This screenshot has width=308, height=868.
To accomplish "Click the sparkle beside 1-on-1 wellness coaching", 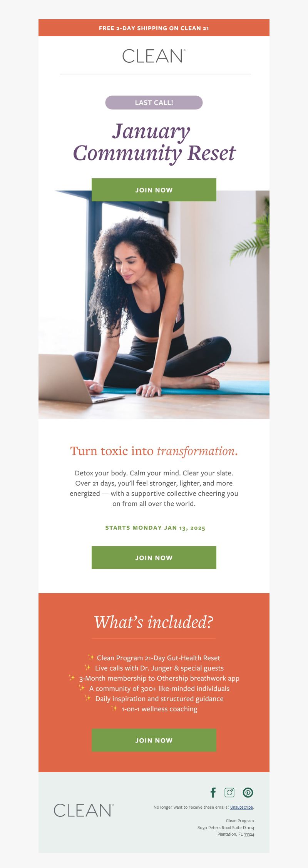I will pyautogui.click(x=114, y=708).
